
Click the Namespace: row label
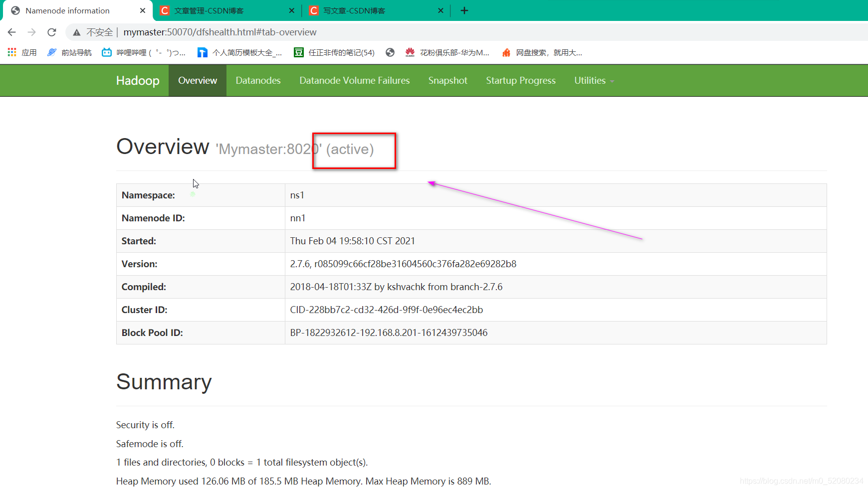148,195
